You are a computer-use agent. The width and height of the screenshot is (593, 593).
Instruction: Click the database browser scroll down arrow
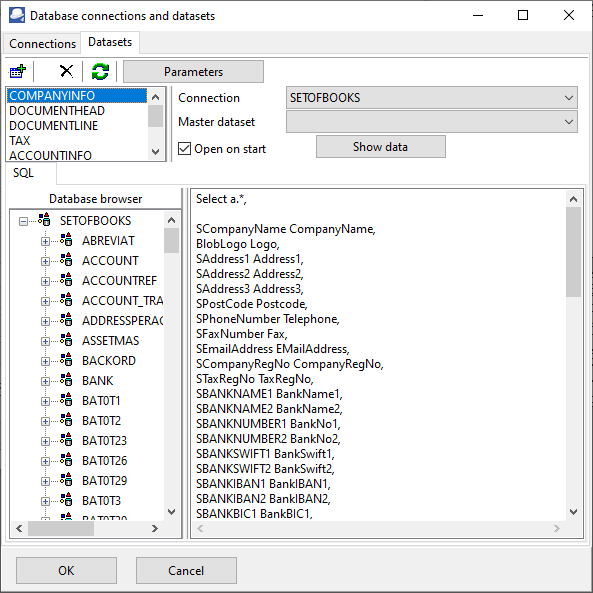(x=171, y=512)
